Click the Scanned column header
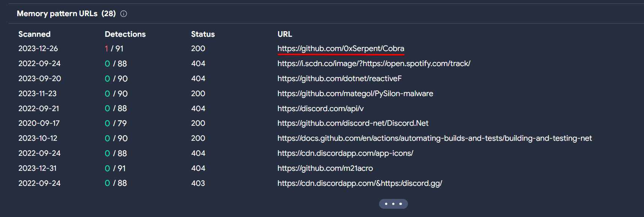 point(34,34)
